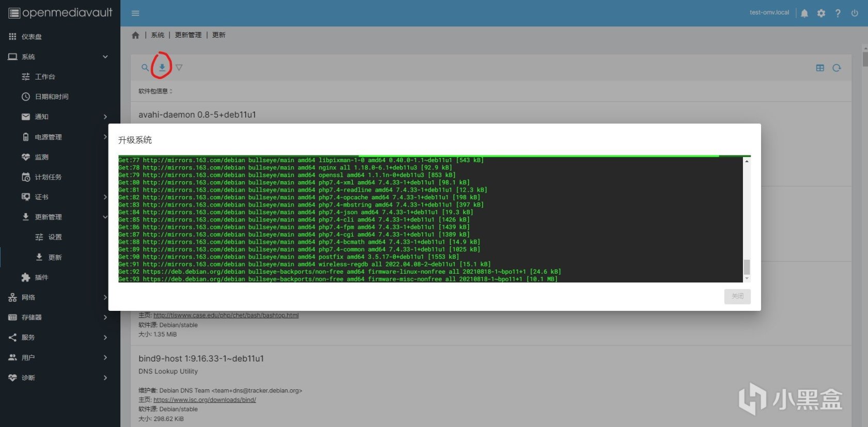The image size is (868, 427).
Task: Open 设置 under 更新管理
Action: coord(60,237)
